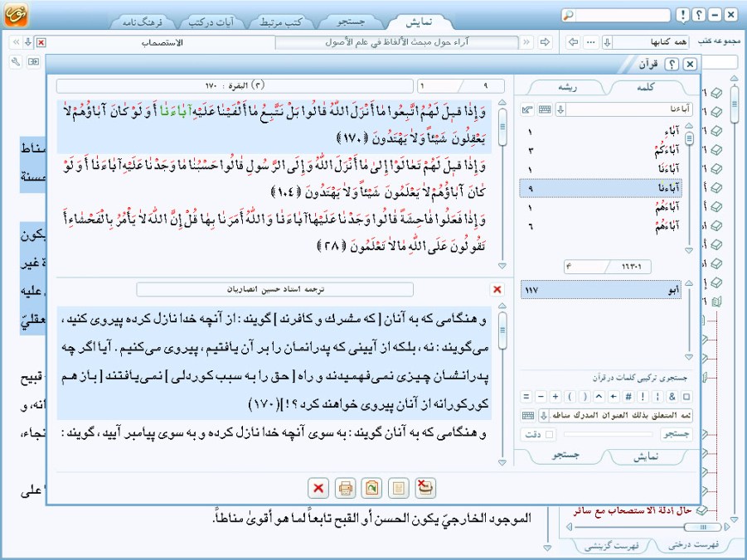The width and height of the screenshot is (747, 560).
Task: Open the آیات در کتب tab
Action: [x=211, y=22]
